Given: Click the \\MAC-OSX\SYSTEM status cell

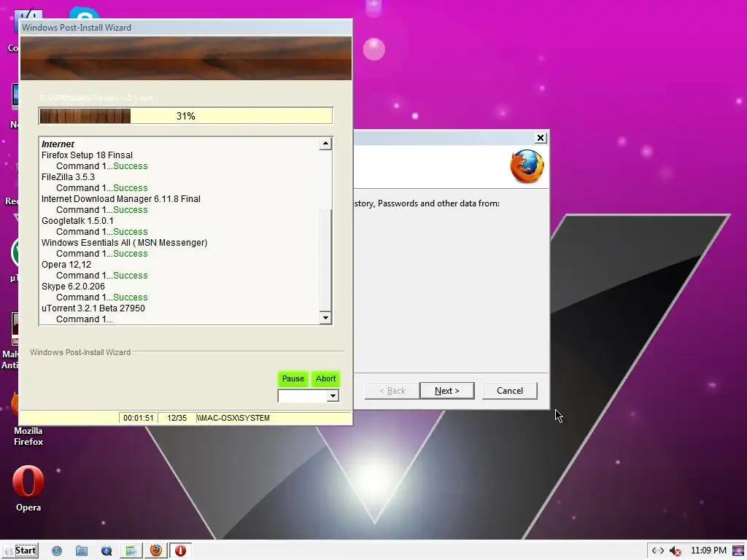Looking at the screenshot, I should (x=274, y=418).
